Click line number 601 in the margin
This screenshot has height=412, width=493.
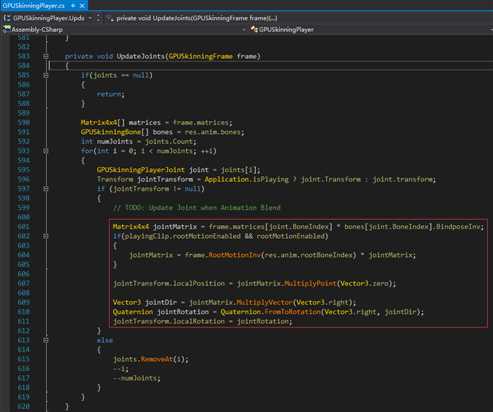click(23, 227)
